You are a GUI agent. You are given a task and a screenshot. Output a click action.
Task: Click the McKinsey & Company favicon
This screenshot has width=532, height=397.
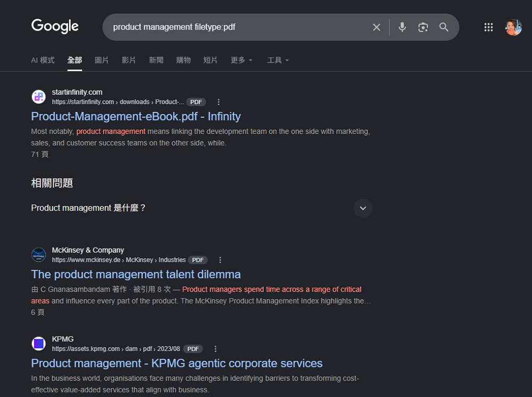pyautogui.click(x=39, y=254)
